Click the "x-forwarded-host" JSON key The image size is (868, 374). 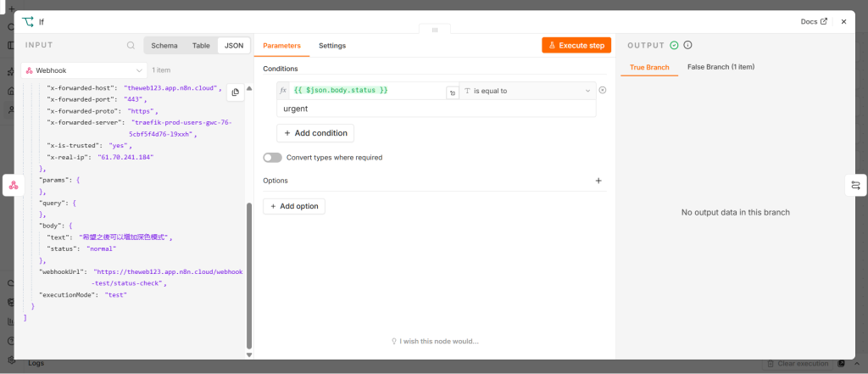pyautogui.click(x=82, y=88)
